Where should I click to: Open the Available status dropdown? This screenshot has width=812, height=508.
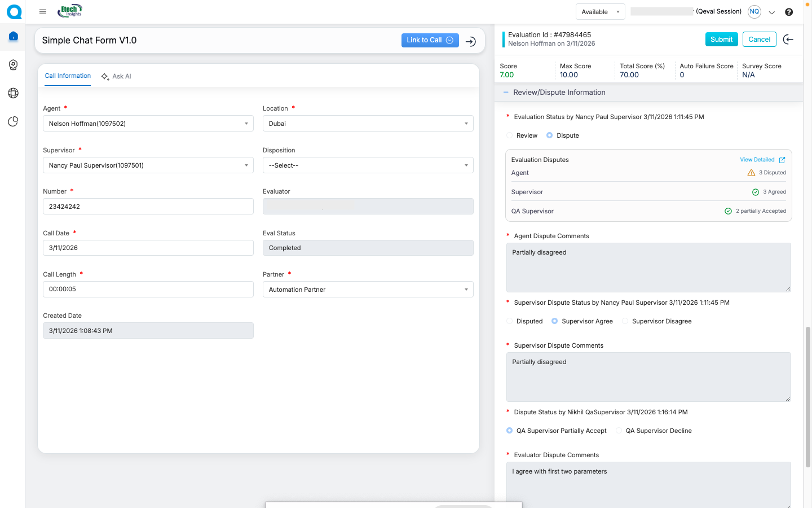pos(600,12)
